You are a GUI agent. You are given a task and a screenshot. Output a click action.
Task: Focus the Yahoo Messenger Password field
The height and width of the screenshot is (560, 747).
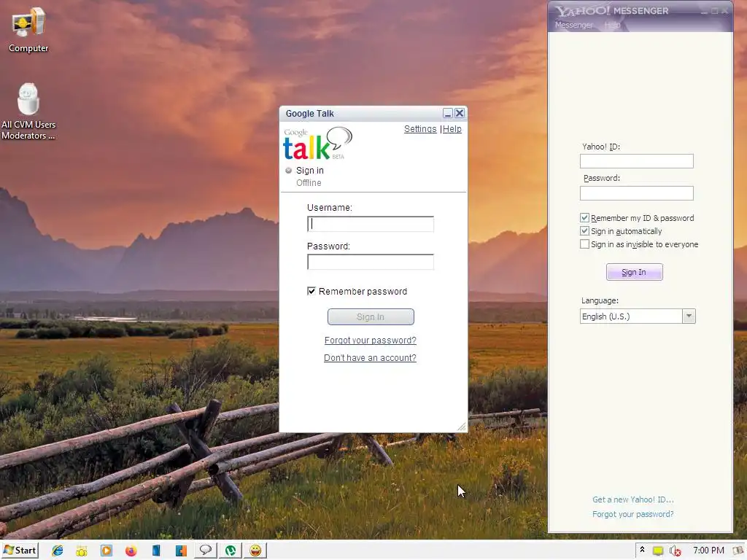click(x=636, y=192)
